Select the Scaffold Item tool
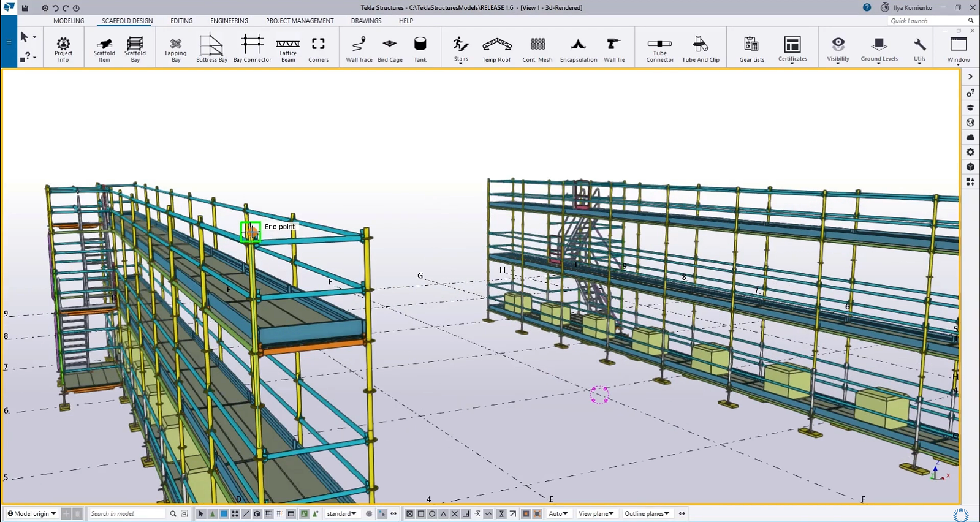This screenshot has height=522, width=980. pyautogui.click(x=104, y=49)
